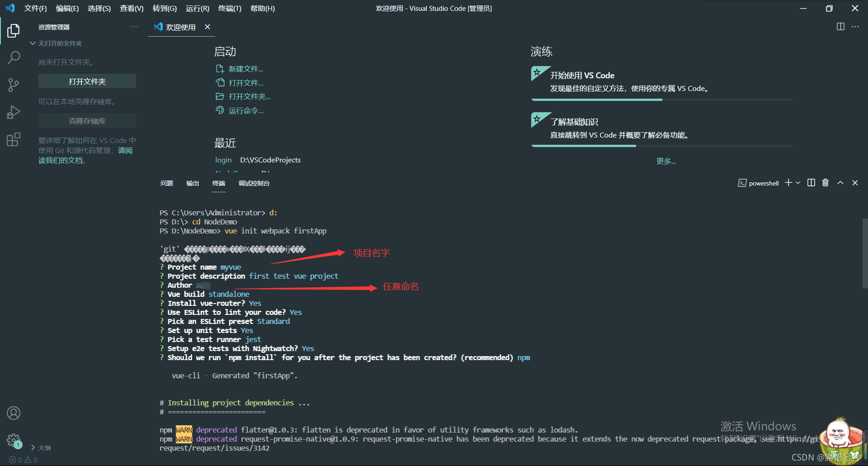Open the Manage gear settings icon
The height and width of the screenshot is (466, 868).
click(x=14, y=440)
